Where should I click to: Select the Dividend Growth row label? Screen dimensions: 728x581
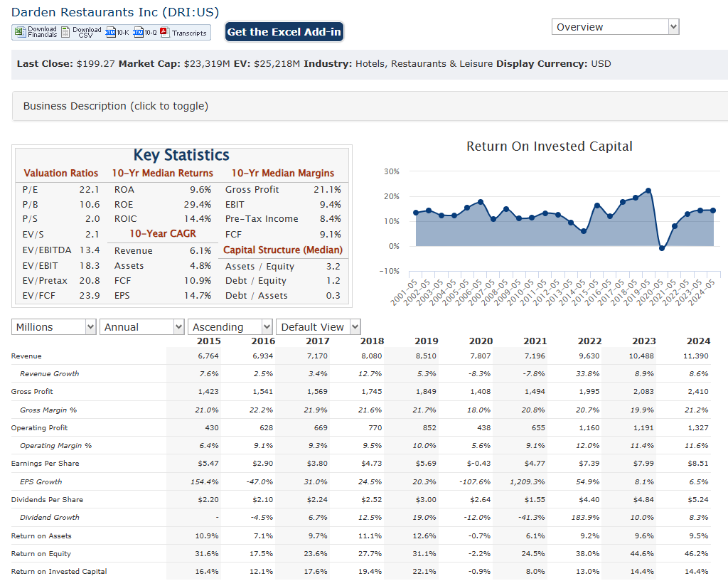tap(49, 518)
